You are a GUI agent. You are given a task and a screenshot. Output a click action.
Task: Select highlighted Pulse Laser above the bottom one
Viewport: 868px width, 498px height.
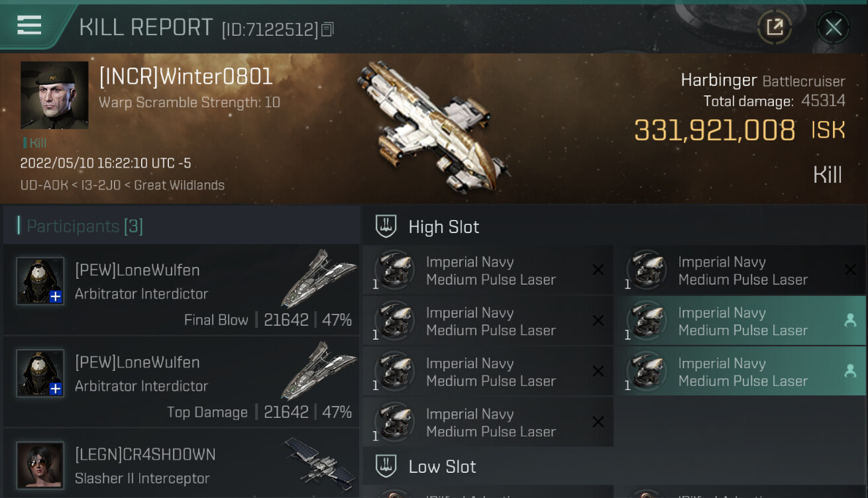pos(743,321)
